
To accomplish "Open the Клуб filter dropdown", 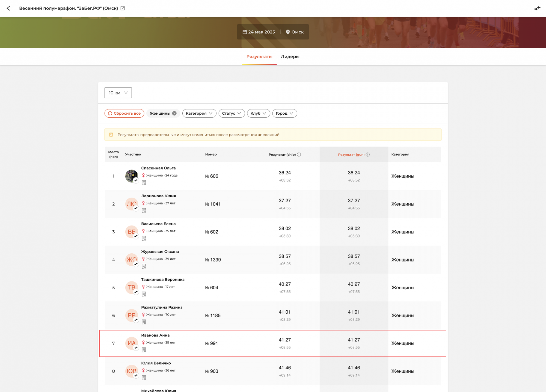I will 258,113.
